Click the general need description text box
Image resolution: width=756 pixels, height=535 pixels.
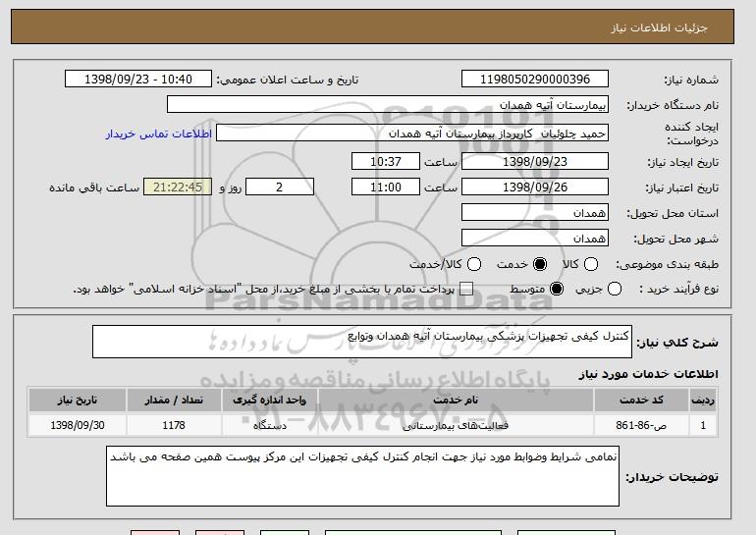(x=362, y=342)
